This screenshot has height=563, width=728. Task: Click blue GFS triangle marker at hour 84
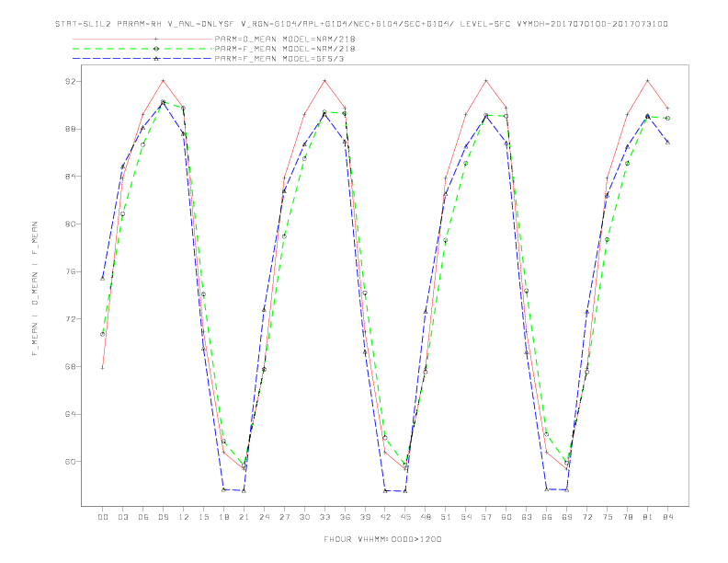click(x=667, y=143)
